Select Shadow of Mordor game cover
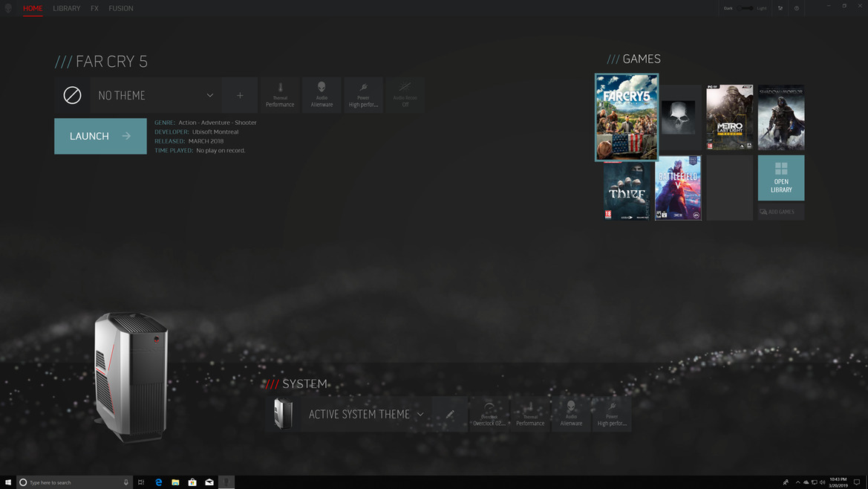The height and width of the screenshot is (489, 868). tap(781, 117)
